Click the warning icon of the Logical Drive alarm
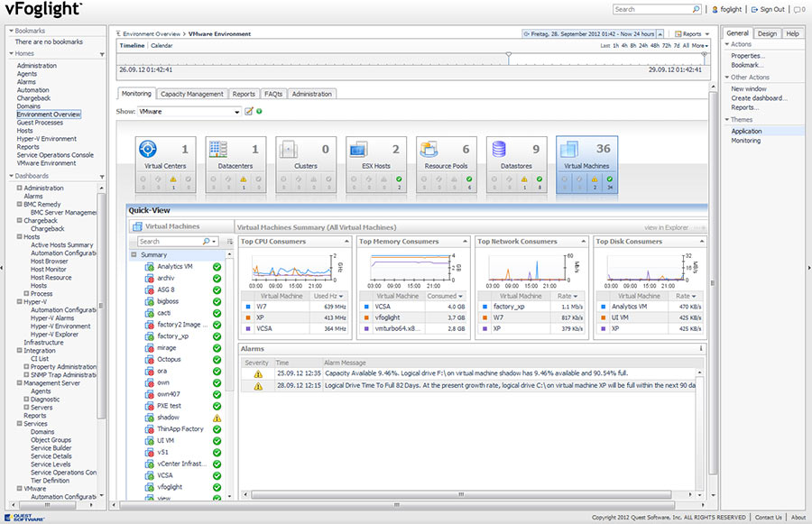This screenshot has height=524, width=812. click(258, 386)
